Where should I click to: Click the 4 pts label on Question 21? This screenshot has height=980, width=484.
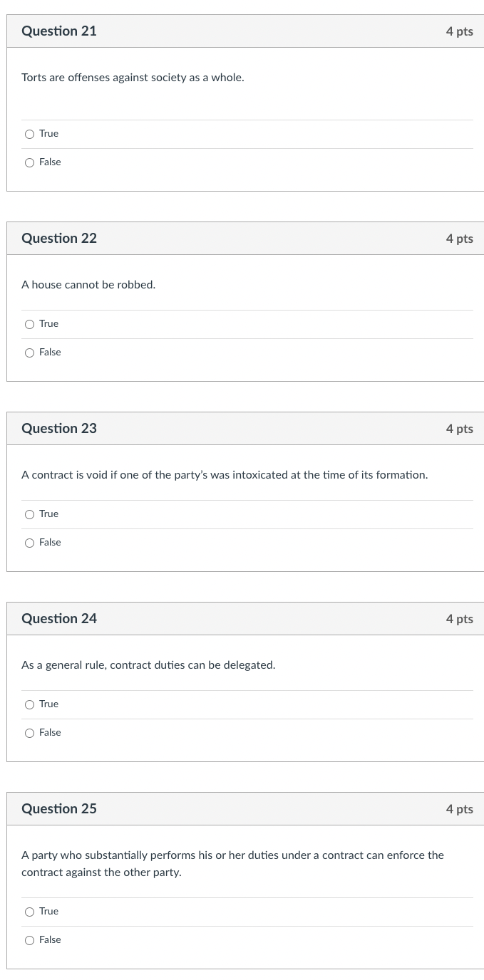pos(459,31)
